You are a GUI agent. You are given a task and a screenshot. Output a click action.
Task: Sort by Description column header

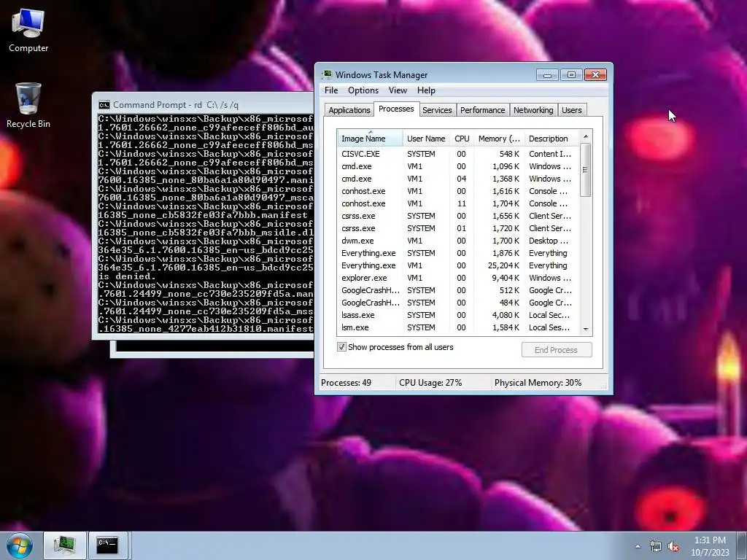click(551, 138)
